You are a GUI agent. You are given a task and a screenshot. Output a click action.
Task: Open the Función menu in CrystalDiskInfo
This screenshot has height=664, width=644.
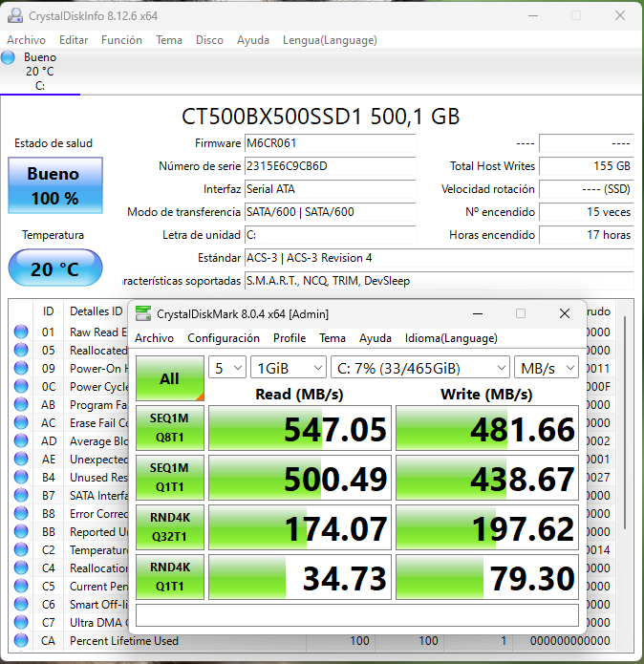coord(121,40)
